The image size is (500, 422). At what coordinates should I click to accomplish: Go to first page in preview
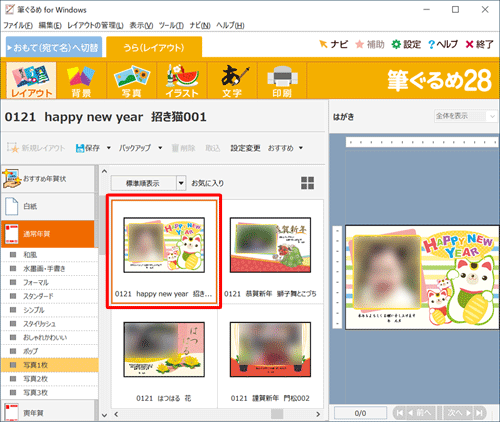pos(400,413)
